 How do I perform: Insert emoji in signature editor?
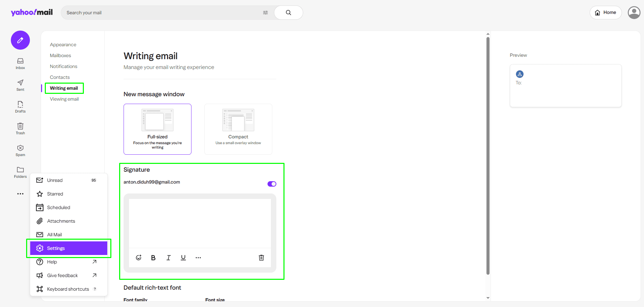coord(139,258)
